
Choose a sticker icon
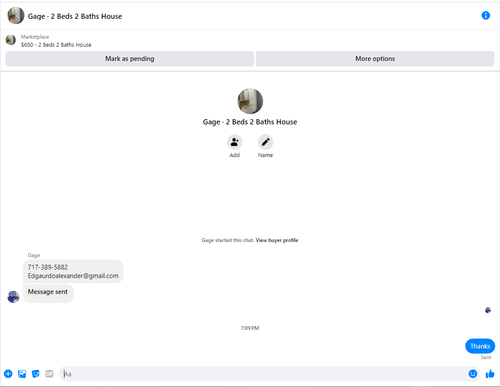click(35, 374)
